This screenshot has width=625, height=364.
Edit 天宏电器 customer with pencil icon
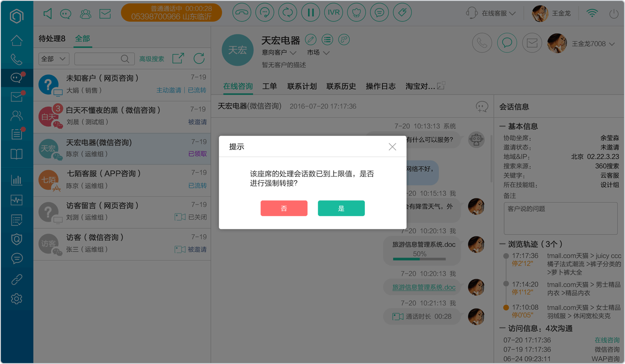(x=311, y=40)
